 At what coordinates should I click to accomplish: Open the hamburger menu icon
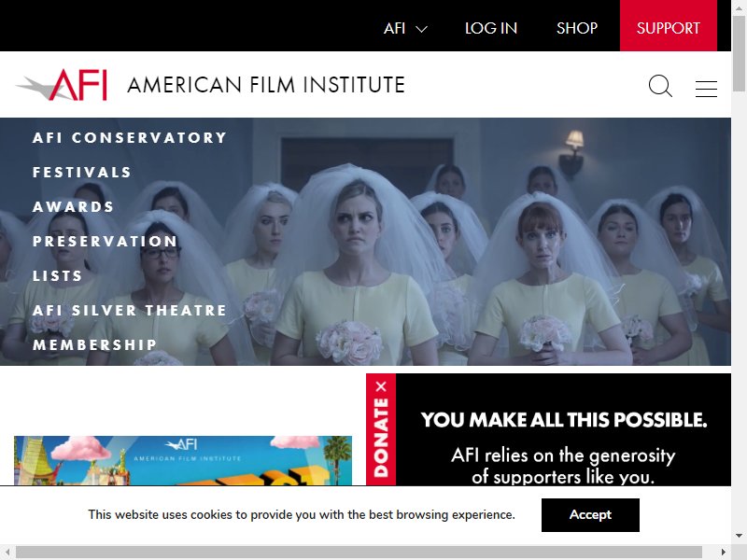(x=706, y=89)
